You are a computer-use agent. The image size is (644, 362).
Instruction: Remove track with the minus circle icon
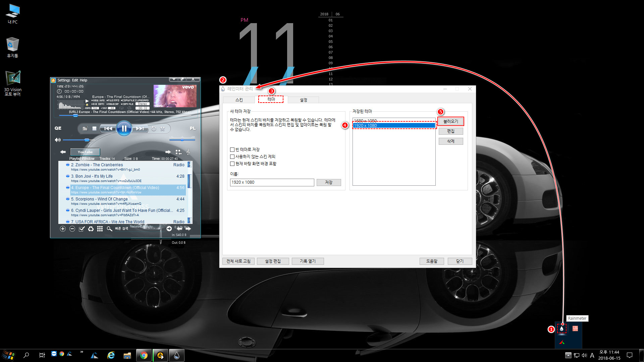[72, 229]
